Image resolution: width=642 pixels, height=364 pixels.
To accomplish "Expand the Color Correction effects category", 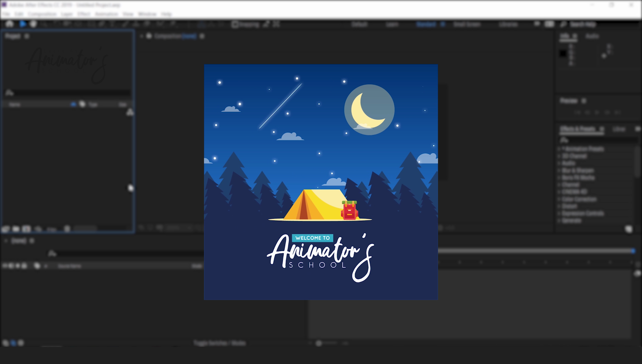I will click(x=560, y=199).
